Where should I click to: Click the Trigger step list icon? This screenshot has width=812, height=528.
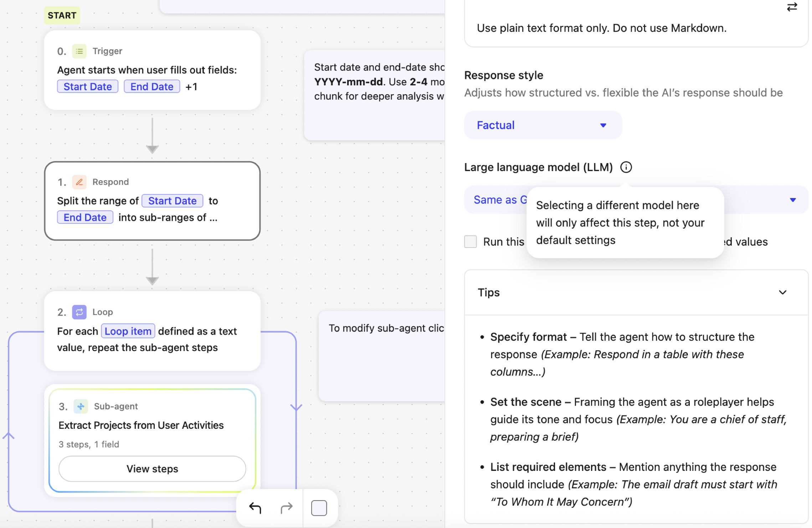tap(79, 51)
